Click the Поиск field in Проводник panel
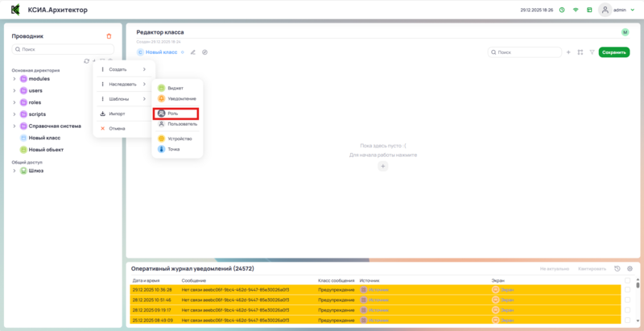The width and height of the screenshot is (644, 331). click(63, 49)
